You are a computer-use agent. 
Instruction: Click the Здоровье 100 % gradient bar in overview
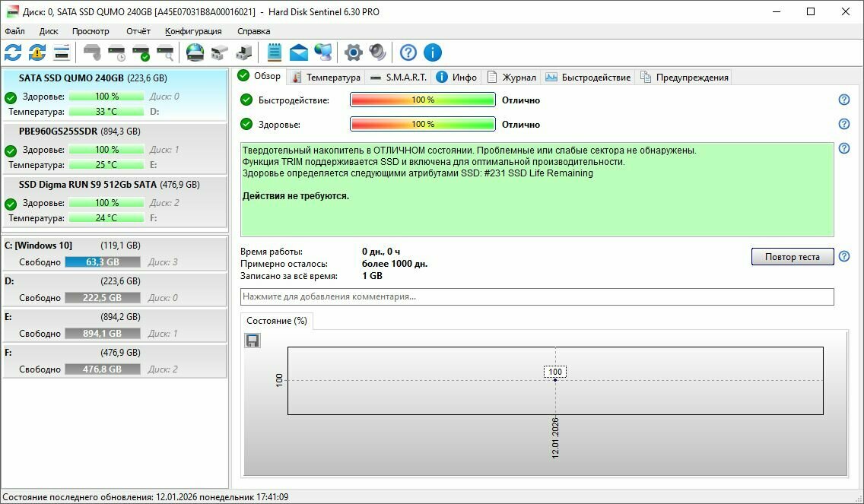click(x=423, y=124)
